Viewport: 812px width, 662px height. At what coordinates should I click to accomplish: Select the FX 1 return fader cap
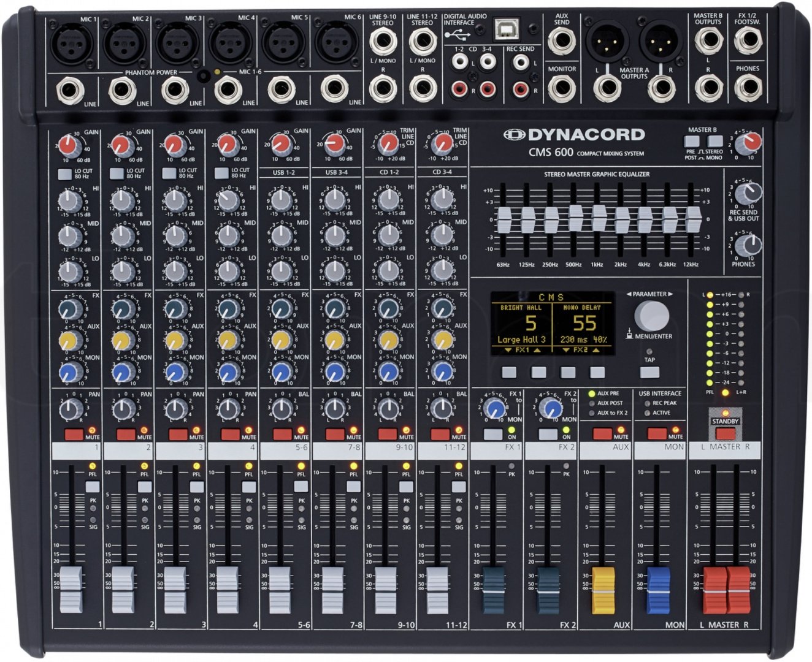point(494,590)
